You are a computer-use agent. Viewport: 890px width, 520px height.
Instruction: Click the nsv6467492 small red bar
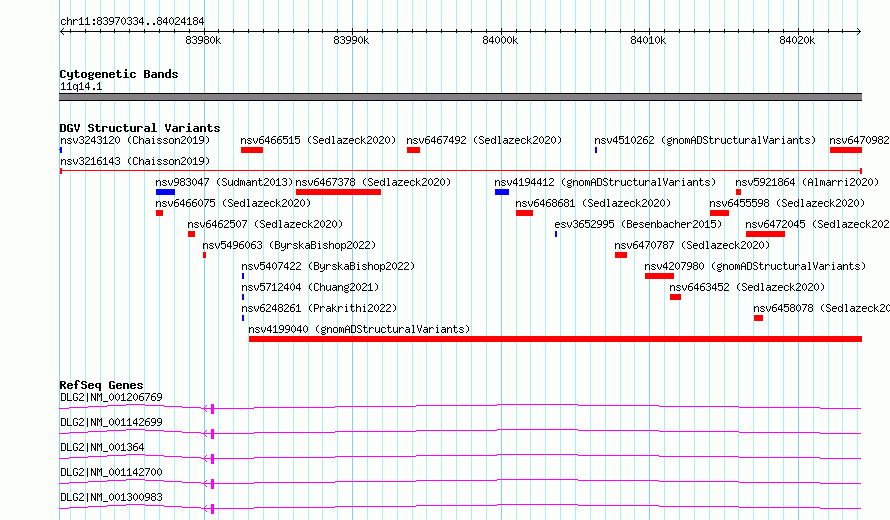[413, 150]
